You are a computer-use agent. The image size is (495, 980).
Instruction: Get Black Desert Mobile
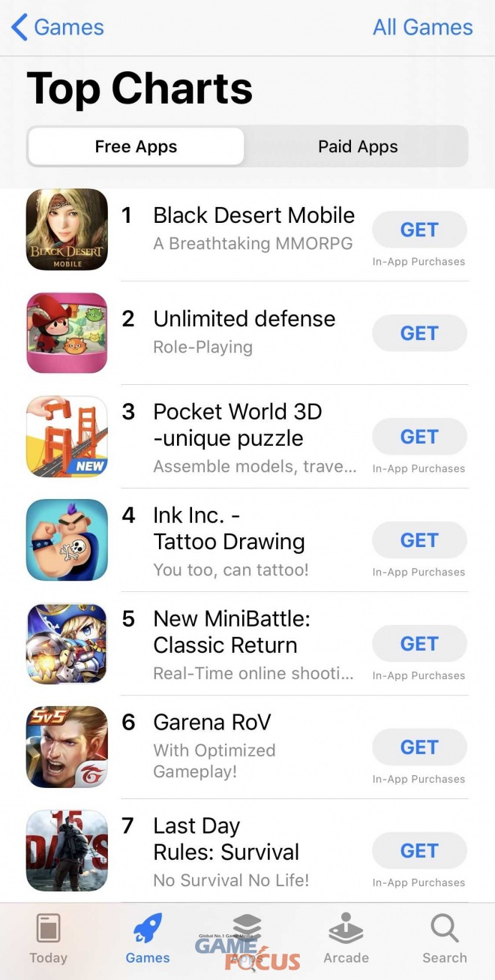(419, 230)
